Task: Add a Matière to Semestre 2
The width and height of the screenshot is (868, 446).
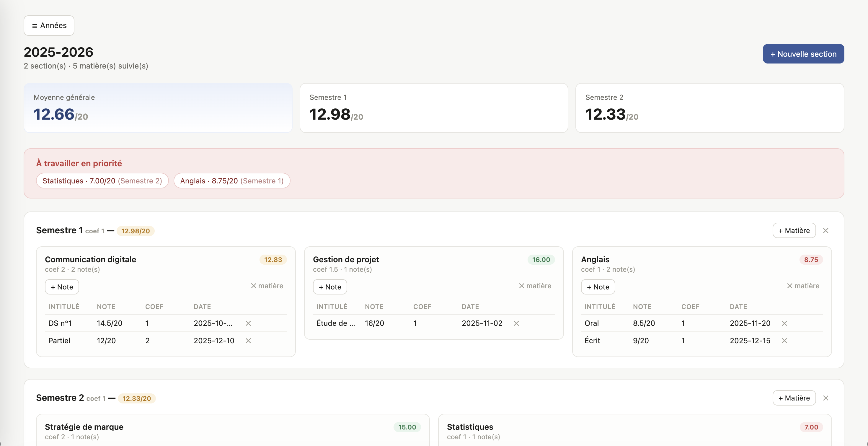Action: tap(794, 398)
